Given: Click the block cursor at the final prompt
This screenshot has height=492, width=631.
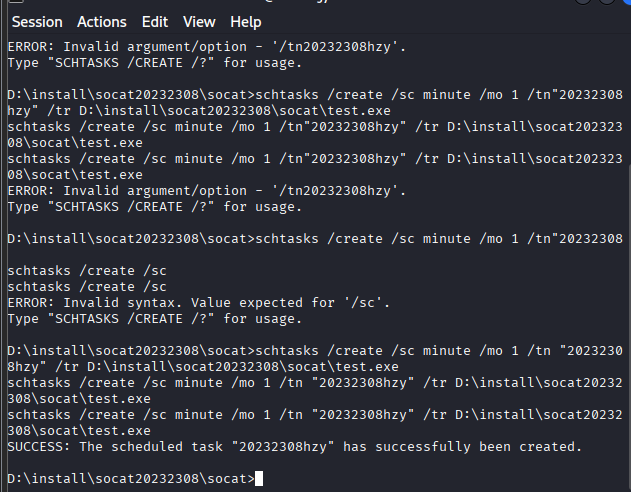Looking at the screenshot, I should pos(260,479).
